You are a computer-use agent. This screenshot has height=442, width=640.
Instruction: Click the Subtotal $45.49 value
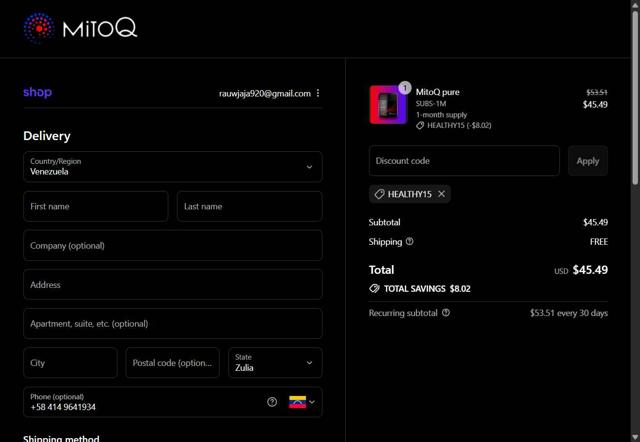coord(595,222)
